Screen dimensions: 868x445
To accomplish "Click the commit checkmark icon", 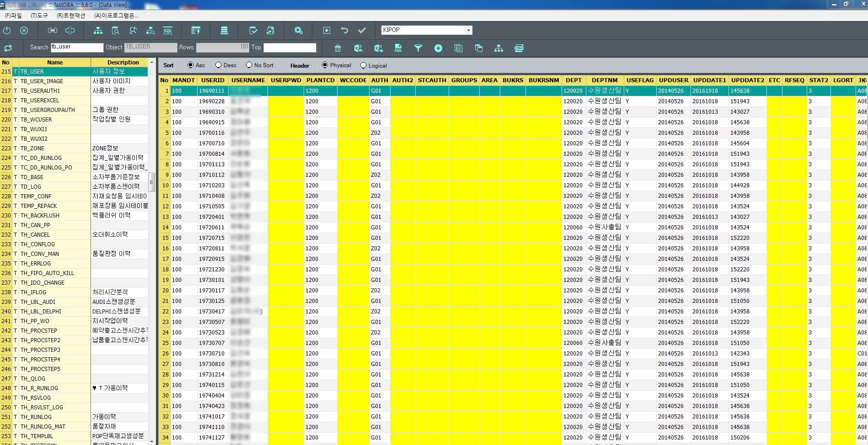I will click(362, 30).
